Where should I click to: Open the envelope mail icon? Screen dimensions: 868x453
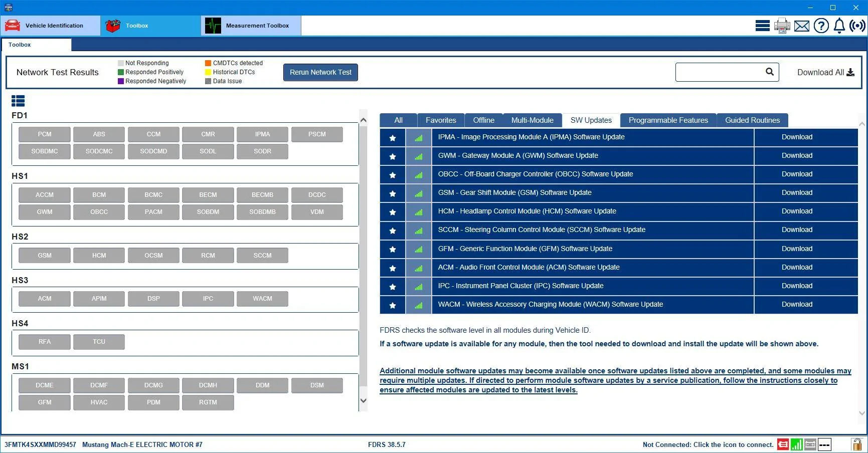click(x=802, y=26)
